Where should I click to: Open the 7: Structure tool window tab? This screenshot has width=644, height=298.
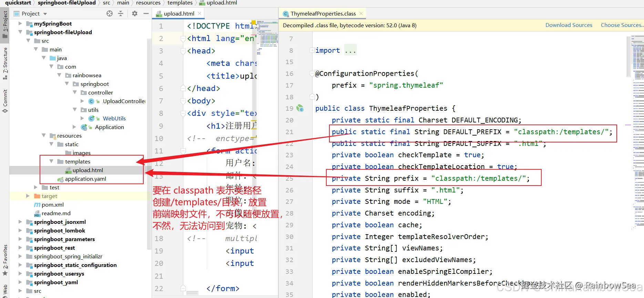click(x=5, y=63)
